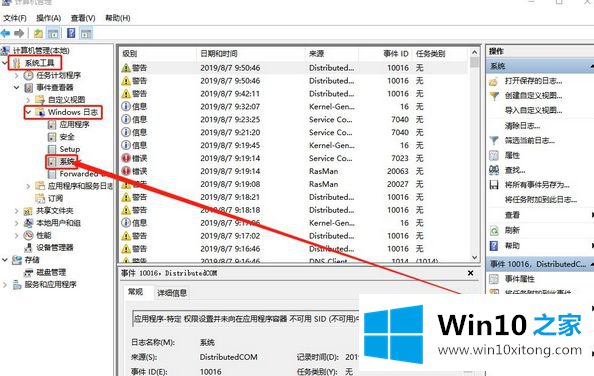
Task: Click the Forward arrow toolbar icon
Action: pyautogui.click(x=19, y=33)
